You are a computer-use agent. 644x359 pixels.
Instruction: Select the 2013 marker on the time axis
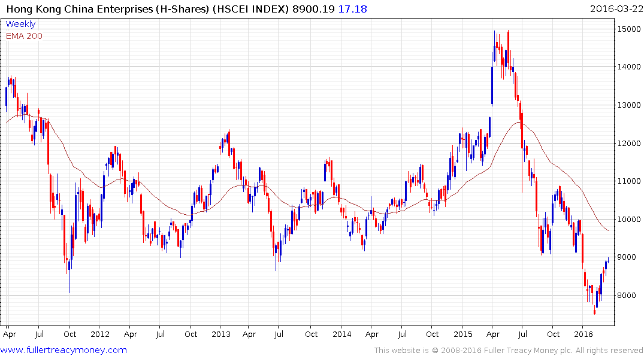(221, 334)
